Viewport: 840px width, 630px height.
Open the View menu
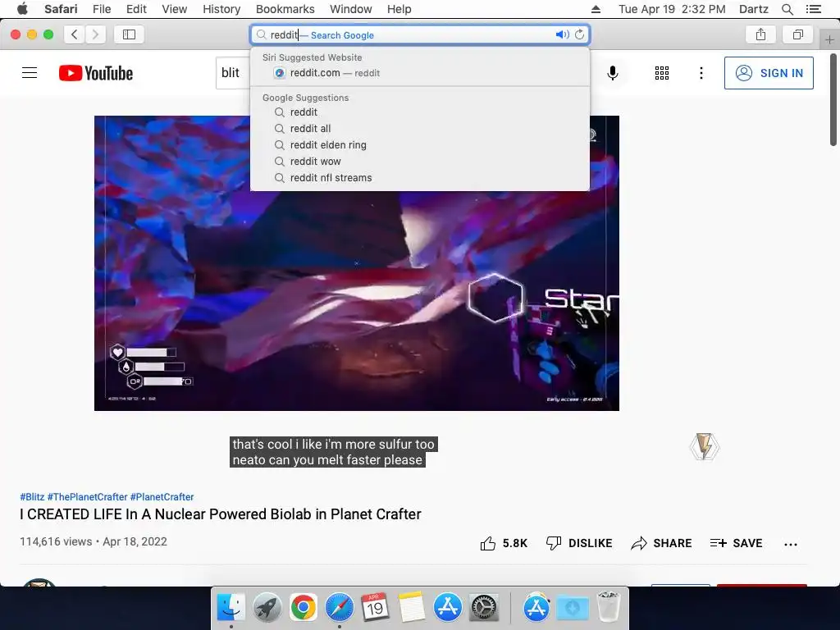[174, 9]
